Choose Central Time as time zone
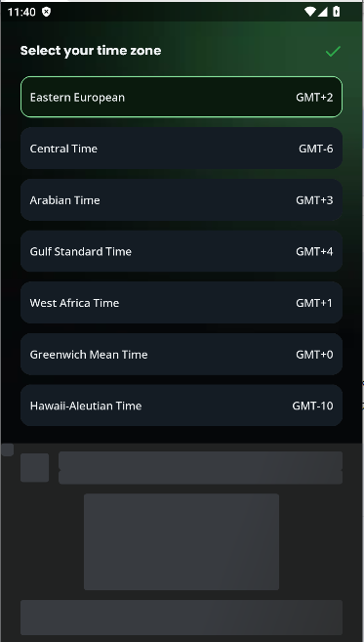The width and height of the screenshot is (364, 642). click(182, 149)
